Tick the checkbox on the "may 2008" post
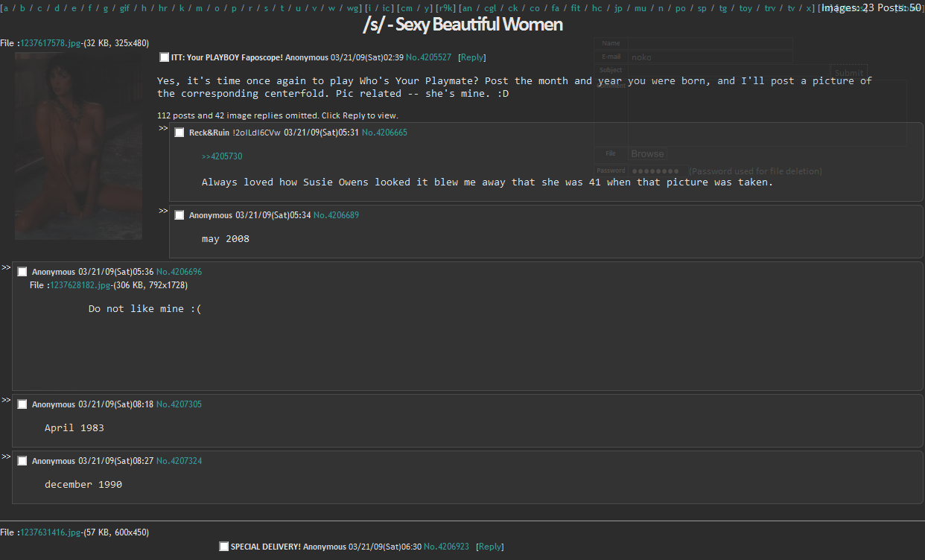 pos(179,214)
